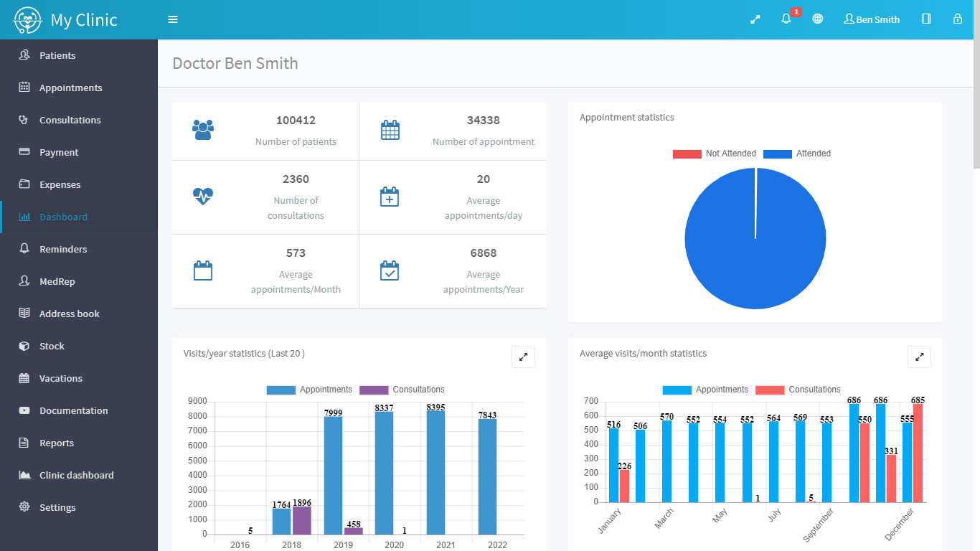
Task: Expand the Average visits/month statistics chart
Action: 919,357
